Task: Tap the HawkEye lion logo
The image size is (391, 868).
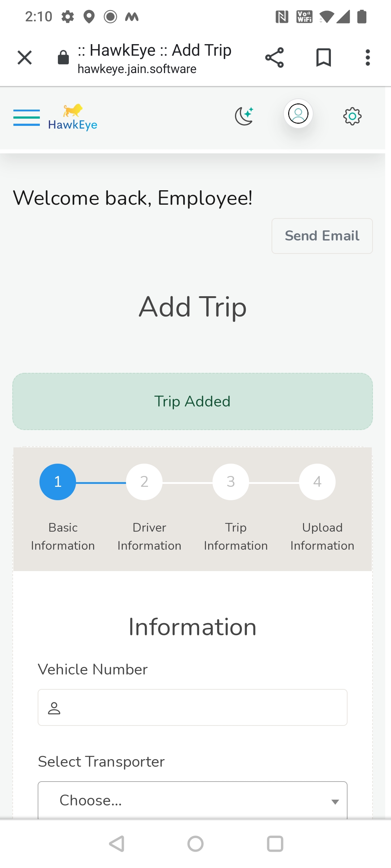Action: click(x=73, y=117)
